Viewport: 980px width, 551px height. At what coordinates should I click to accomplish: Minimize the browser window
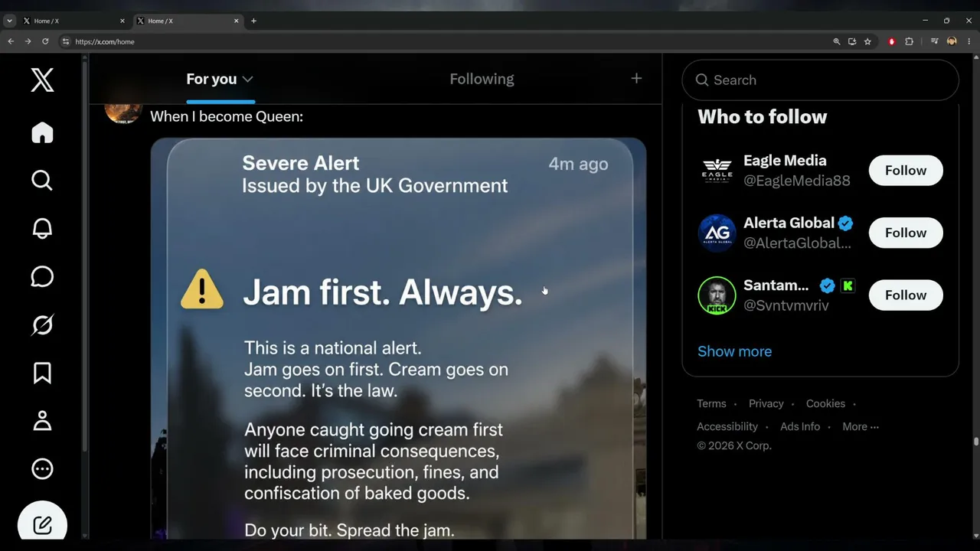[x=925, y=21]
